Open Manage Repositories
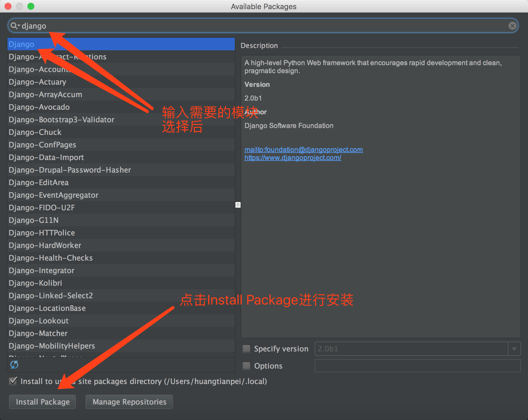 point(129,402)
